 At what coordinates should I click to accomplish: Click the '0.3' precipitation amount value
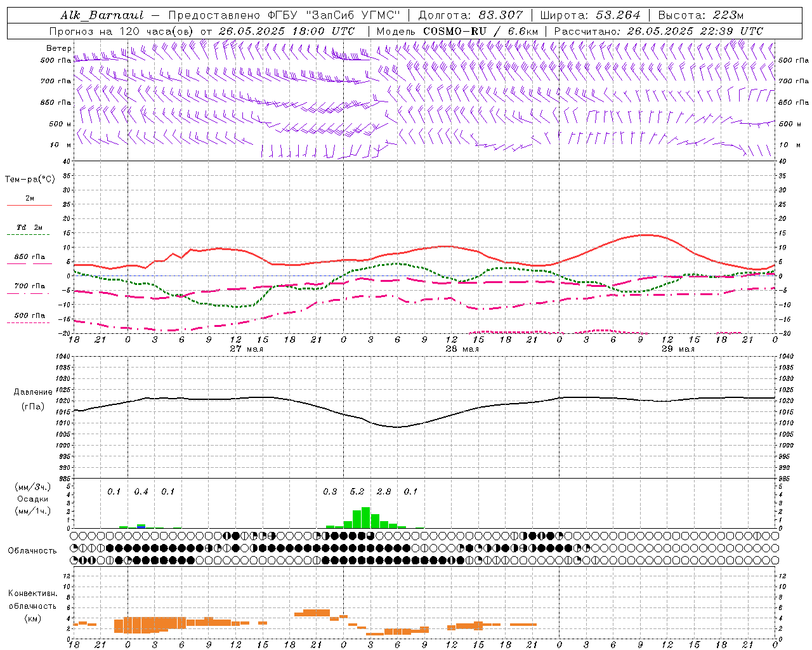point(330,491)
